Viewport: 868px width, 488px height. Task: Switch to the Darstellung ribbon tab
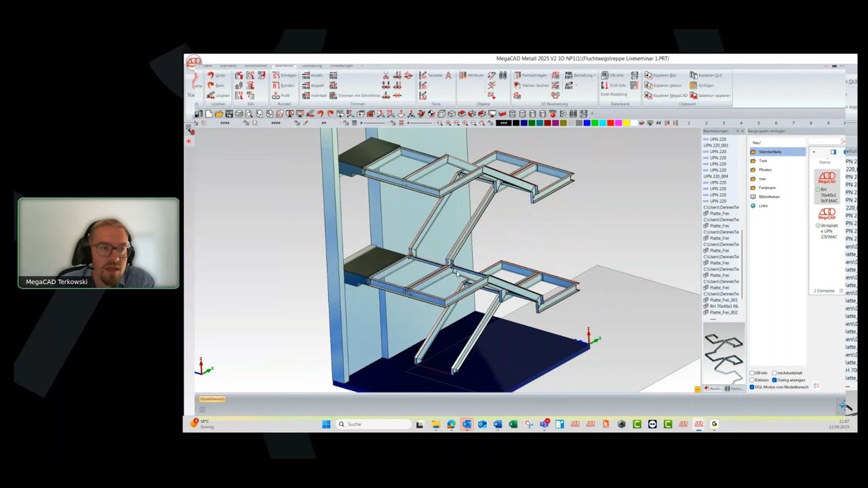312,66
